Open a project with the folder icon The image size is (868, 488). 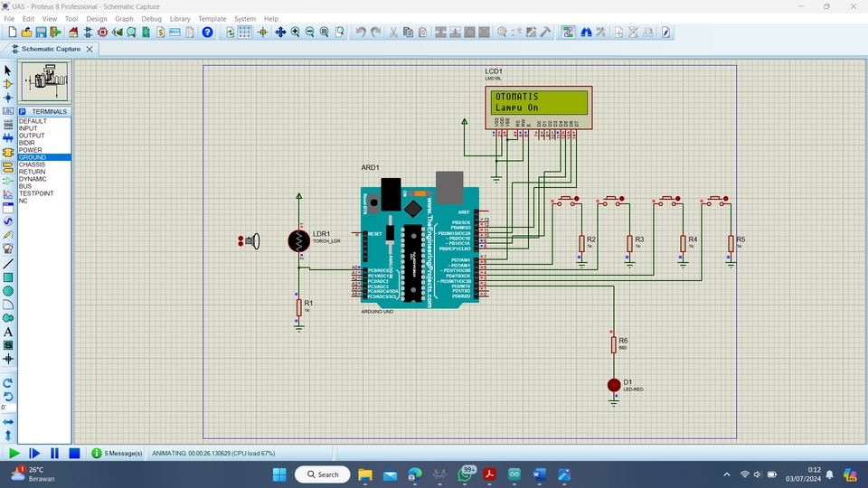point(26,33)
